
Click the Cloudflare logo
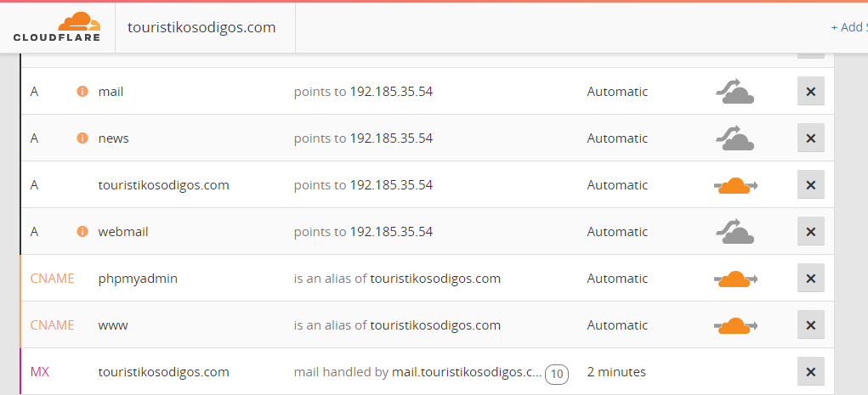point(57,27)
